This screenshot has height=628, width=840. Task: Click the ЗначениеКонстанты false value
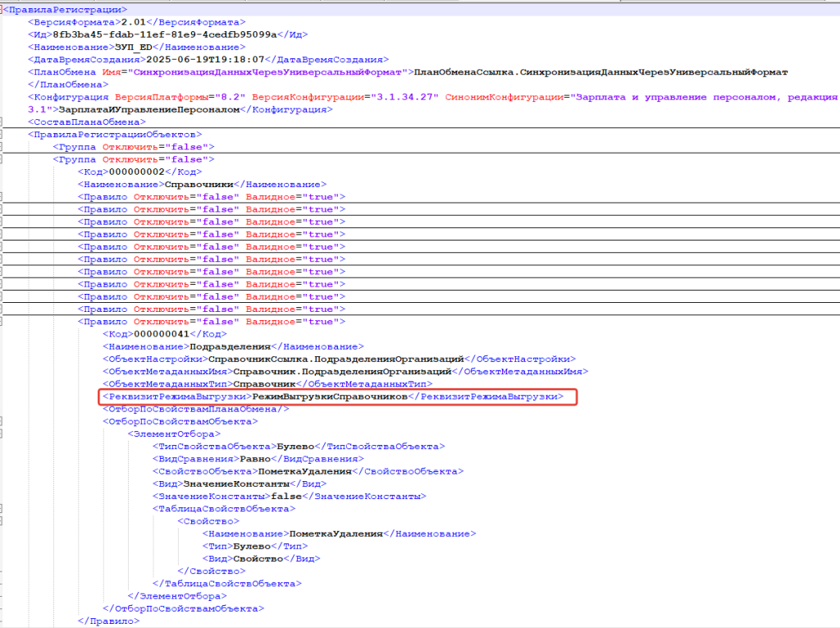tap(284, 496)
